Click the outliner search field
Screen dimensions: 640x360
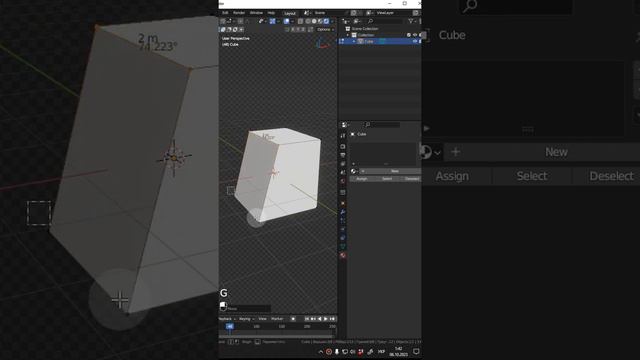coord(386,21)
